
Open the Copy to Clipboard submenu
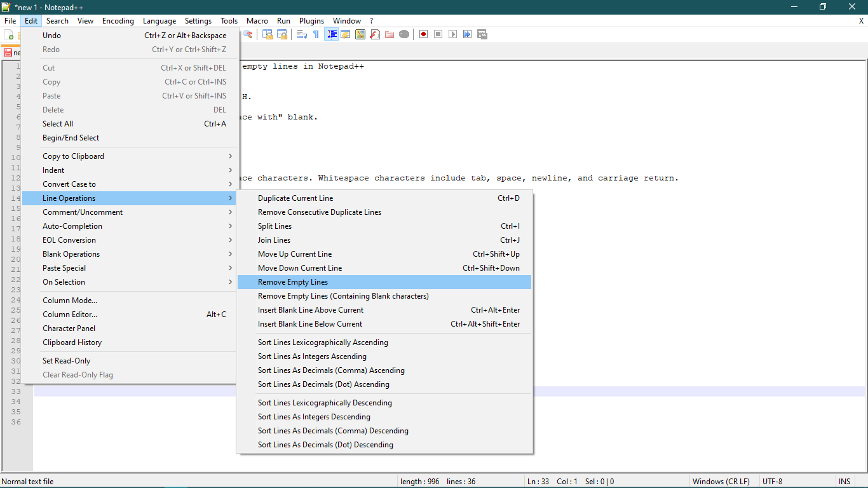click(x=73, y=156)
